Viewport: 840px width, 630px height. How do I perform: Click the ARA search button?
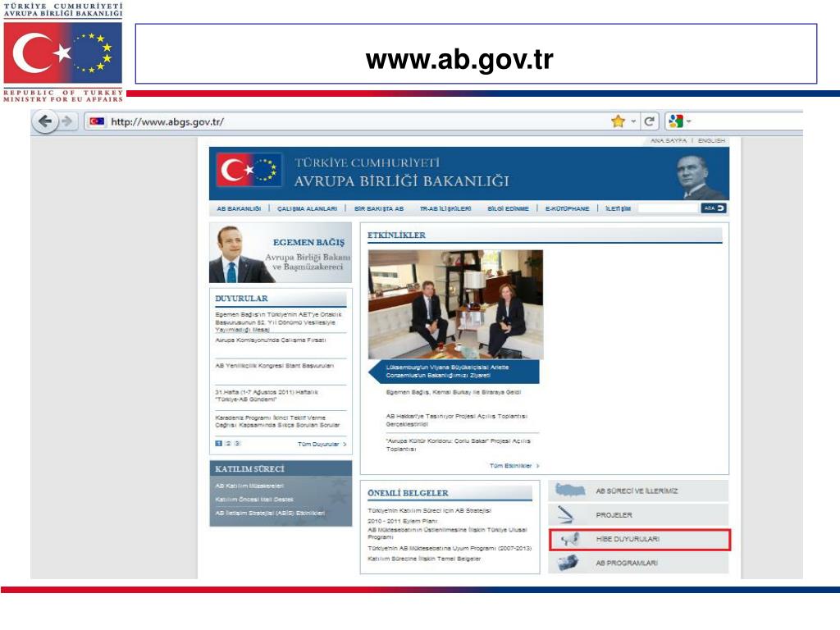[714, 208]
